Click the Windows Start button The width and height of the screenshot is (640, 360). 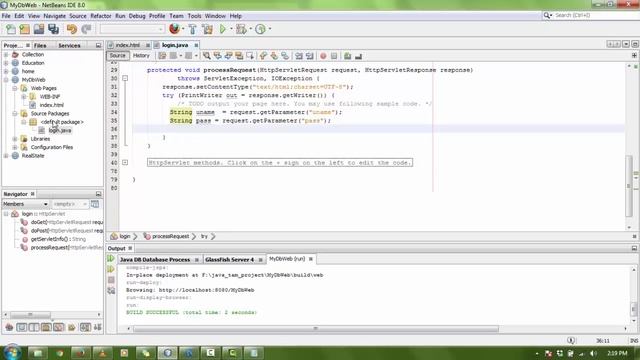pos(12,353)
